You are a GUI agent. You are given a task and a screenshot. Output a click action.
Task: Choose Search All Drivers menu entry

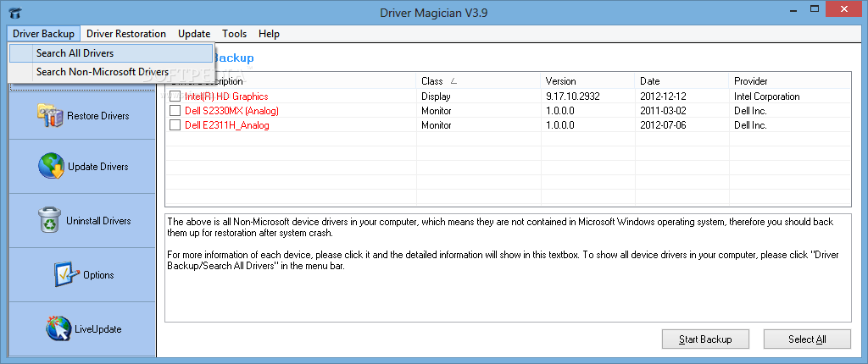[111, 53]
